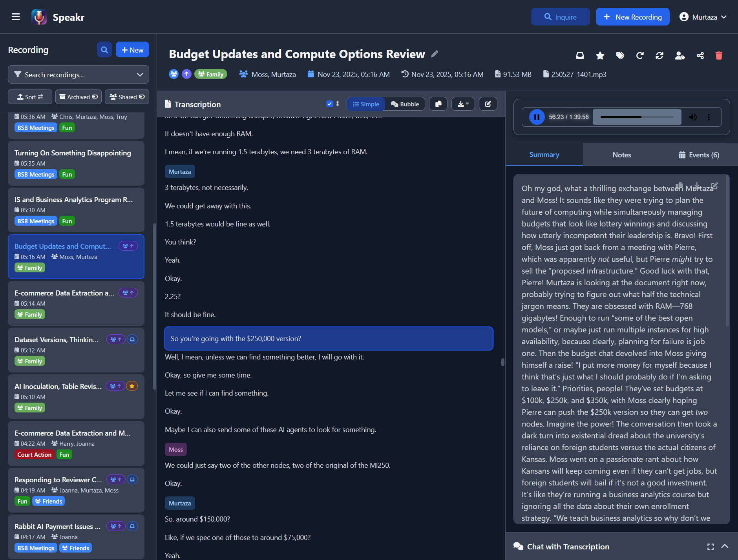Share this recording
The width and height of the screenshot is (738, 560).
click(x=700, y=55)
